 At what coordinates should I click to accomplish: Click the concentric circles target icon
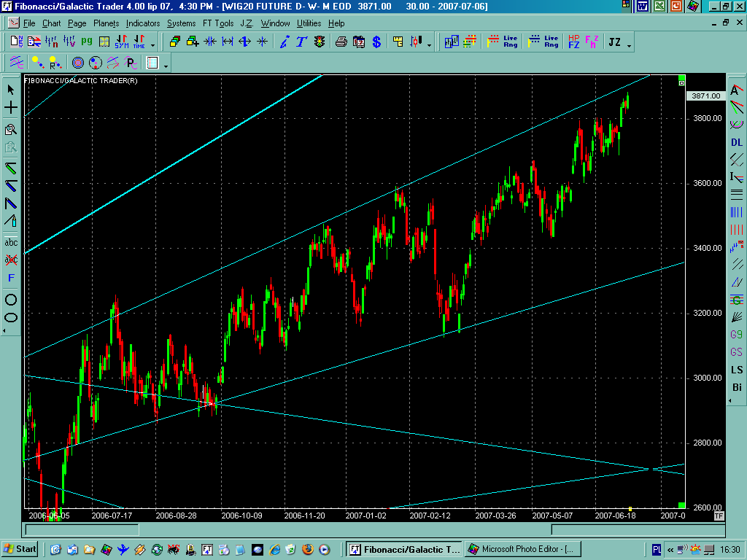(77, 63)
